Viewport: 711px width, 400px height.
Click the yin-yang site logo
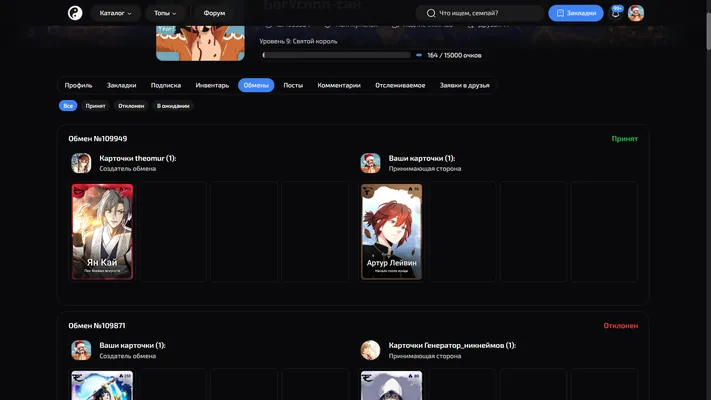pos(75,13)
